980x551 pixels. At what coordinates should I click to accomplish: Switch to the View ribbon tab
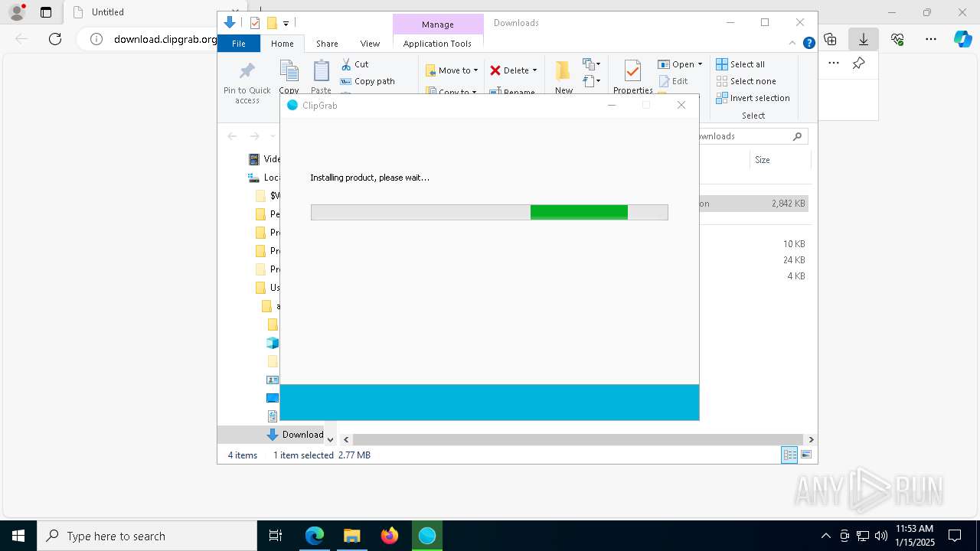(x=370, y=44)
